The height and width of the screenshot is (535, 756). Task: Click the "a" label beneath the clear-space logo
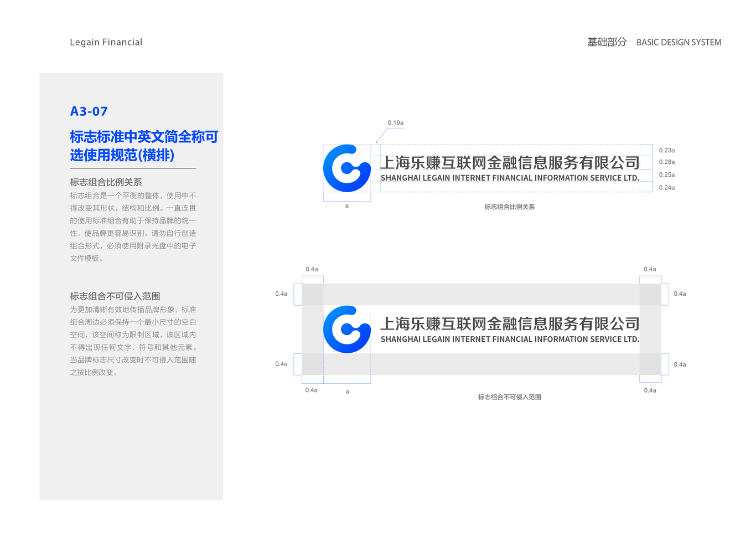coord(348,392)
